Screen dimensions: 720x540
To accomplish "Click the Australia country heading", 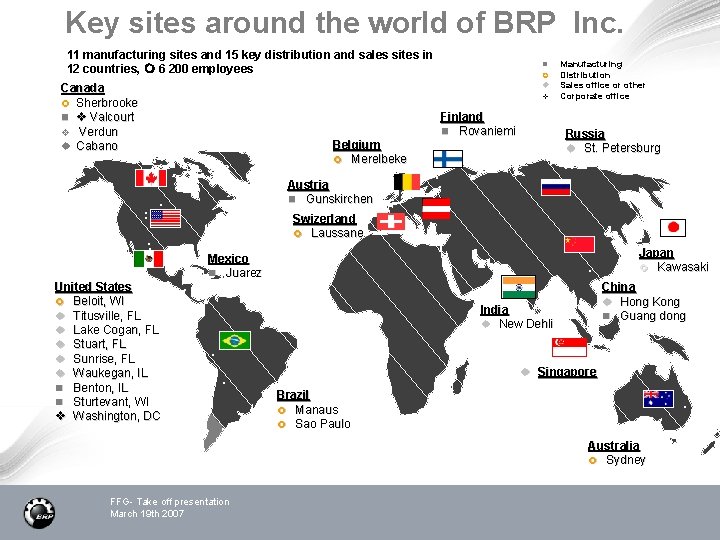I will [614, 445].
